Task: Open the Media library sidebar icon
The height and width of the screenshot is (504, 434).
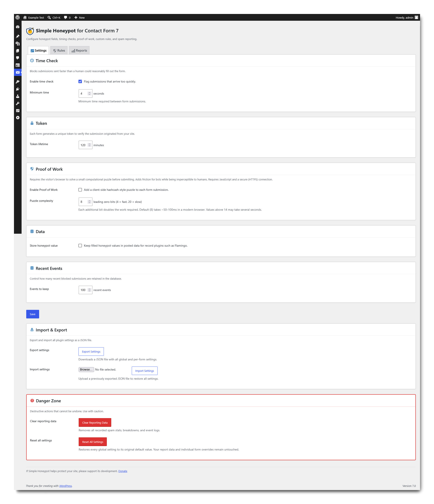Action: [x=18, y=44]
